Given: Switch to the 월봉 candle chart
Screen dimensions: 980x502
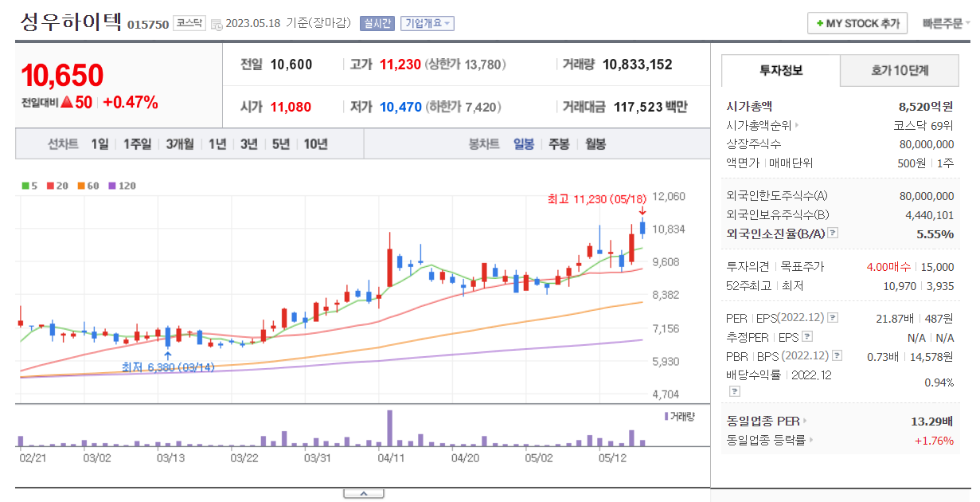Looking at the screenshot, I should click(595, 144).
